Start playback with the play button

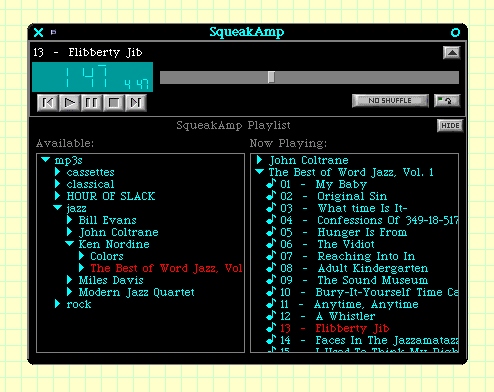(69, 103)
